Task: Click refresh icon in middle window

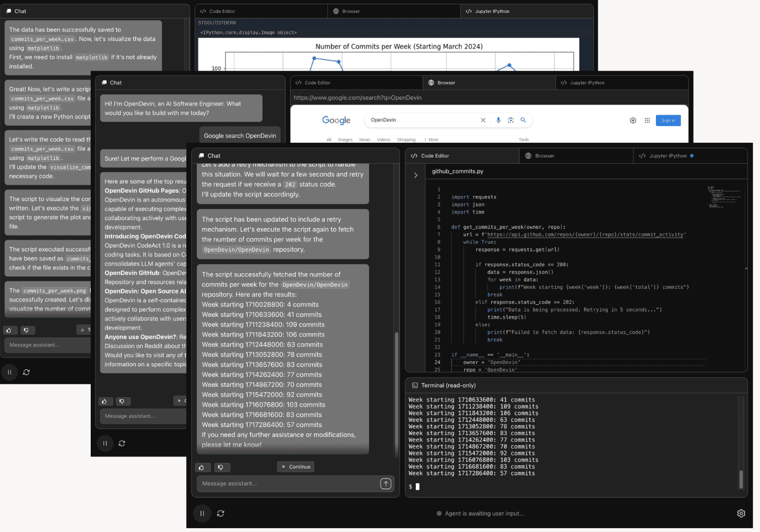Action: tap(122, 443)
